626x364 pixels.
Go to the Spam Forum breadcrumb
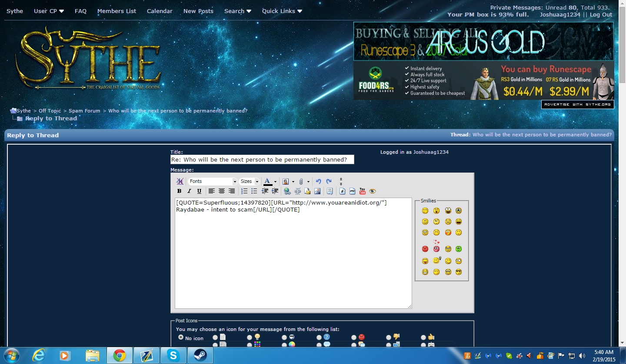pos(84,111)
